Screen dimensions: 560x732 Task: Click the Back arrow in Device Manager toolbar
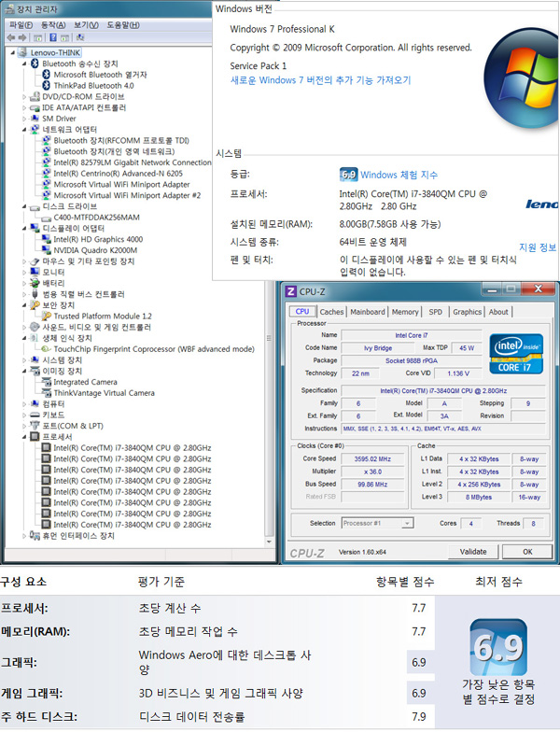click(11, 37)
